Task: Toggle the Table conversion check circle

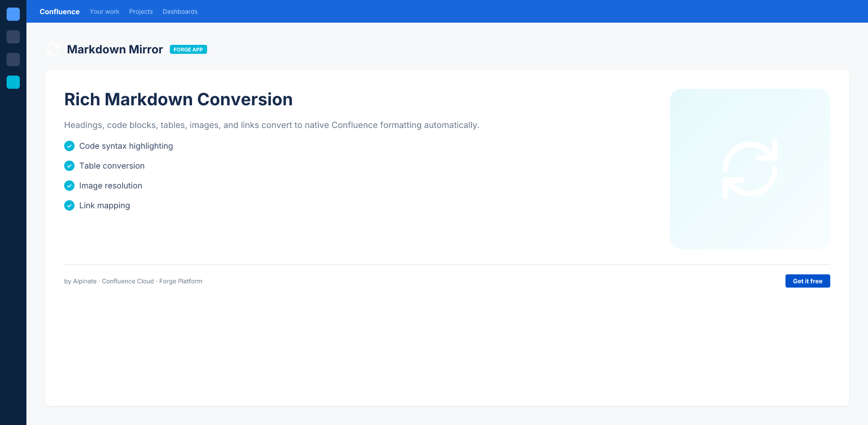Action: (69, 166)
